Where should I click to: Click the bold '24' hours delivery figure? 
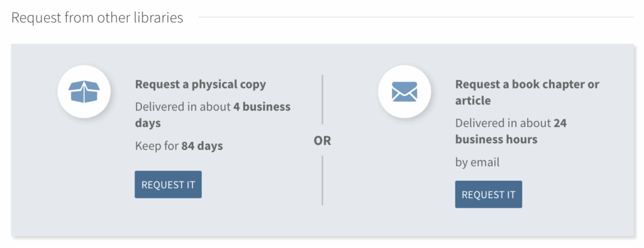pos(560,123)
